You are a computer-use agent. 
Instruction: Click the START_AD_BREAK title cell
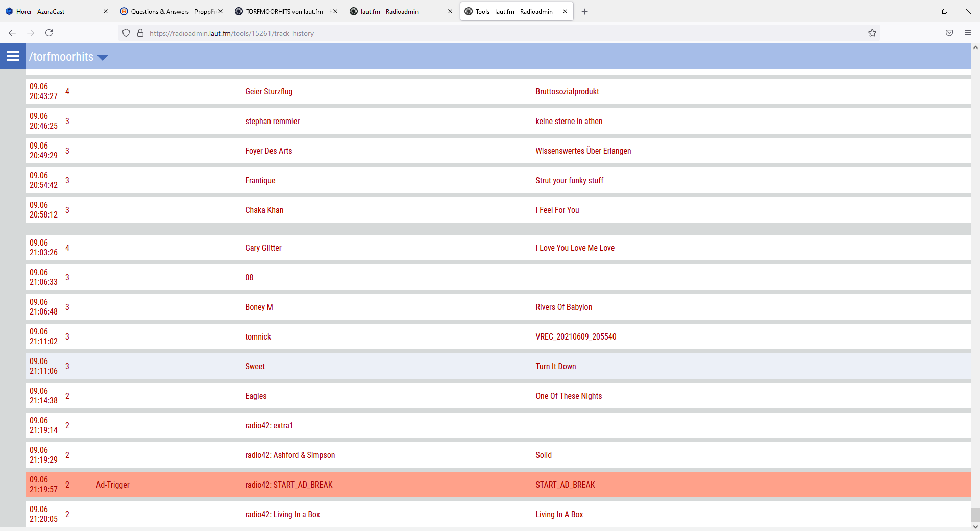coord(565,485)
